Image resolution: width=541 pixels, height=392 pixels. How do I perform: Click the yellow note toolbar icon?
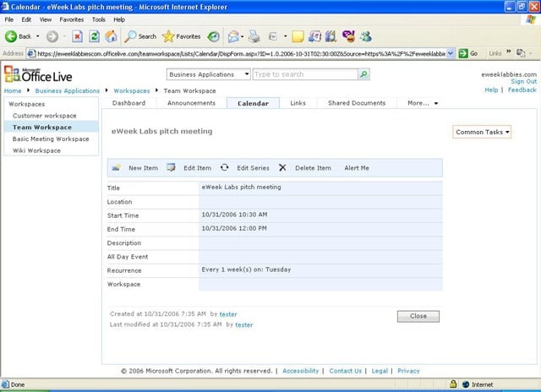pos(298,36)
